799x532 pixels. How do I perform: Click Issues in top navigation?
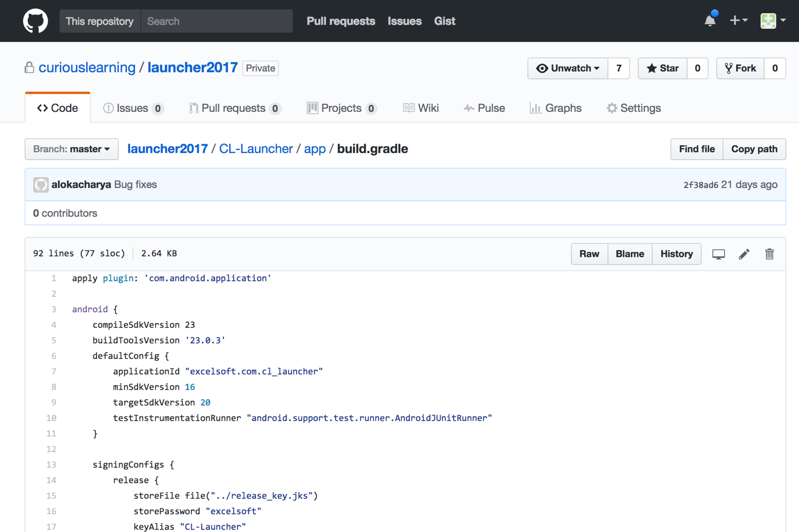click(x=404, y=21)
